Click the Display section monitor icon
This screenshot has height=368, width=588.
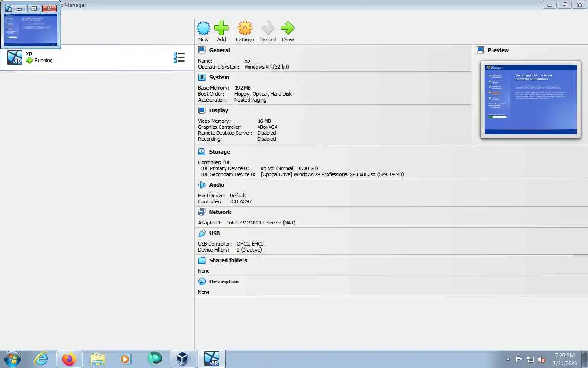pyautogui.click(x=202, y=110)
